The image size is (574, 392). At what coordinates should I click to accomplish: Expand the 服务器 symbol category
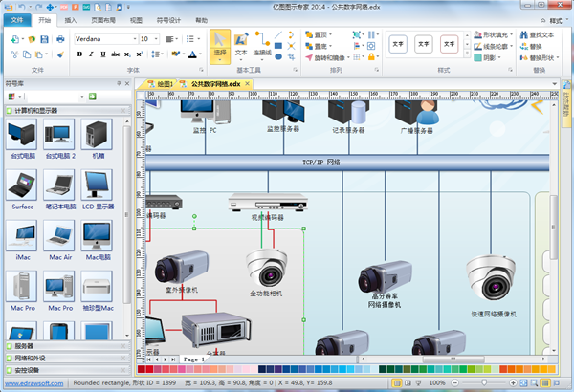26,346
